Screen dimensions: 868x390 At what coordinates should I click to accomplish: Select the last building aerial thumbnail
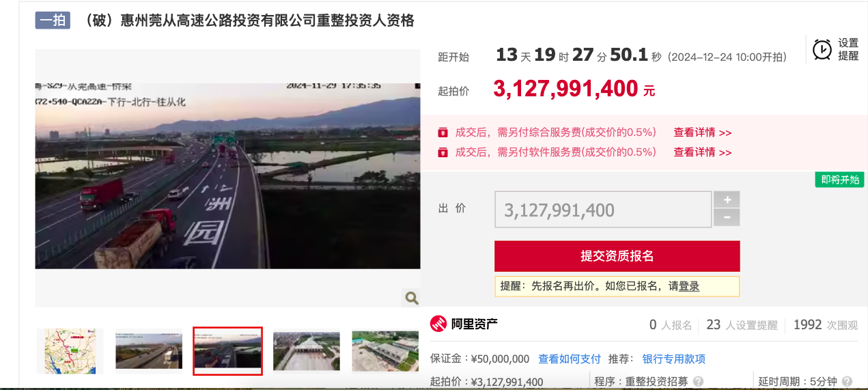click(x=385, y=351)
